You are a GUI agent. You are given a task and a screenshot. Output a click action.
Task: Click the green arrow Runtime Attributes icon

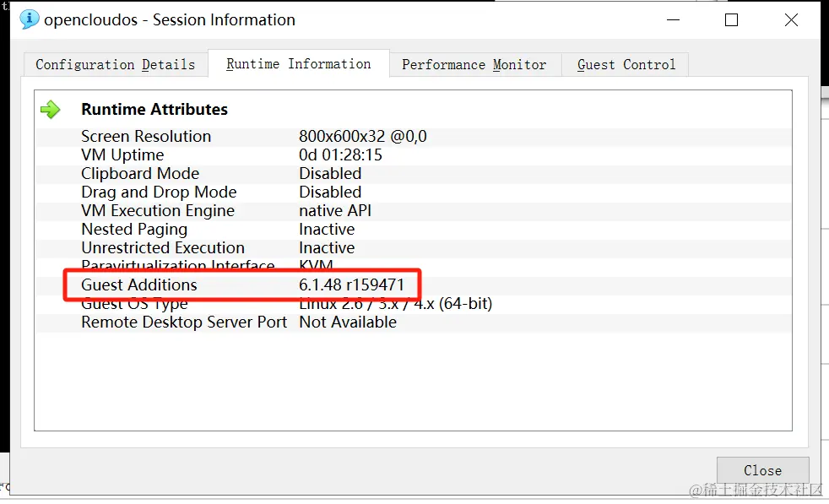[x=51, y=110]
